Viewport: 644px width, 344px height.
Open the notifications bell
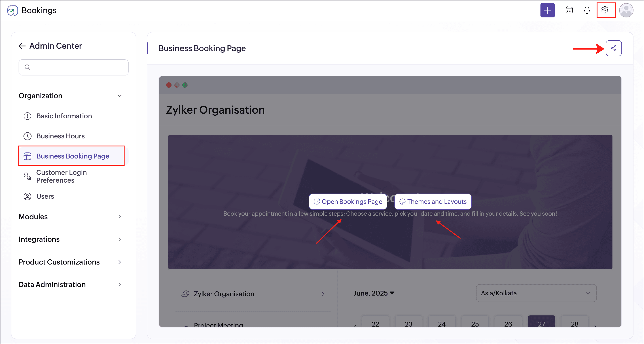(587, 10)
